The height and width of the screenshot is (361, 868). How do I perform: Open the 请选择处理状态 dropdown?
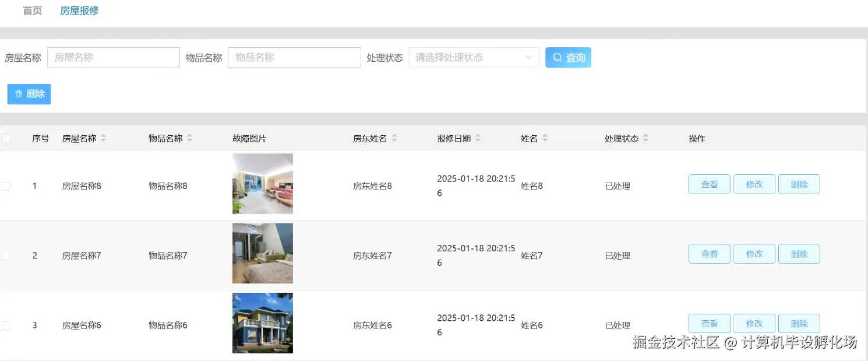tap(473, 57)
